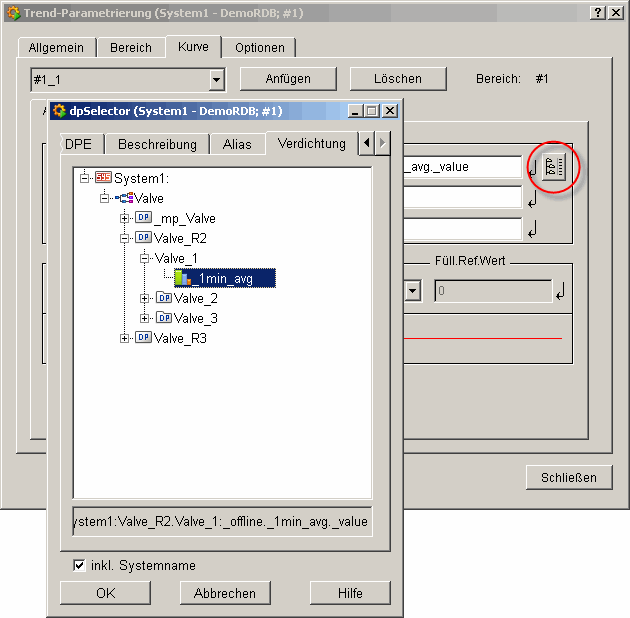Toggle the inkl. Systemname checkbox
The height and width of the screenshot is (618, 630).
80,566
